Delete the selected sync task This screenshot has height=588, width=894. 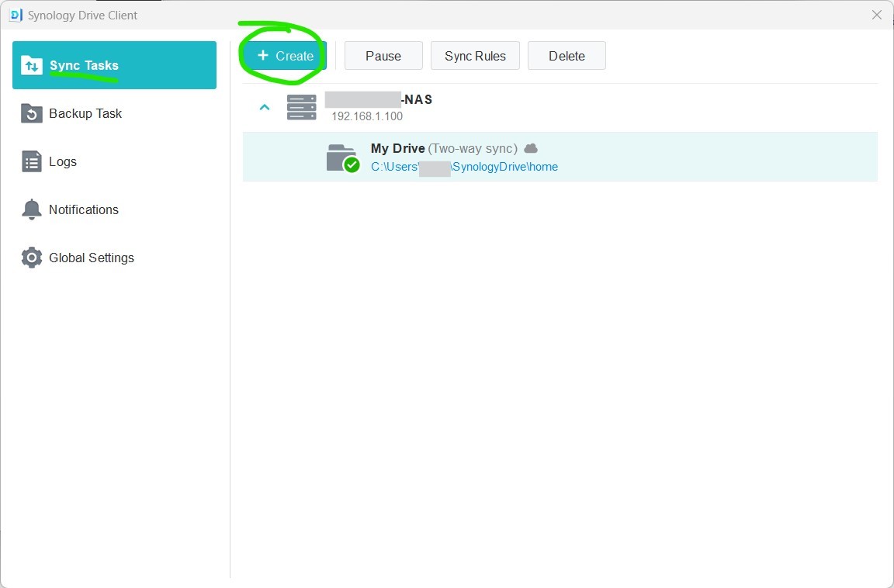(x=567, y=56)
